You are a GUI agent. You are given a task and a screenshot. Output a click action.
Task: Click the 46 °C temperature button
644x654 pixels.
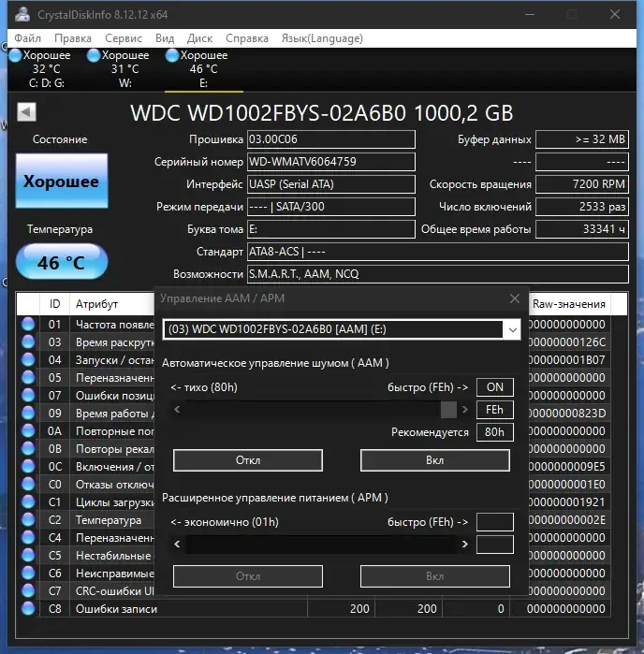tap(62, 262)
